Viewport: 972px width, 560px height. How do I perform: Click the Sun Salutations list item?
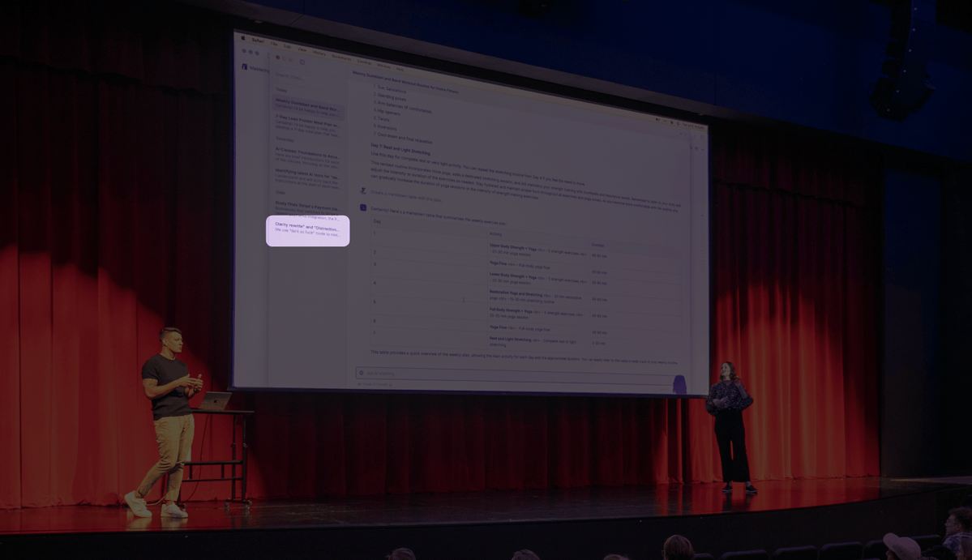click(390, 89)
